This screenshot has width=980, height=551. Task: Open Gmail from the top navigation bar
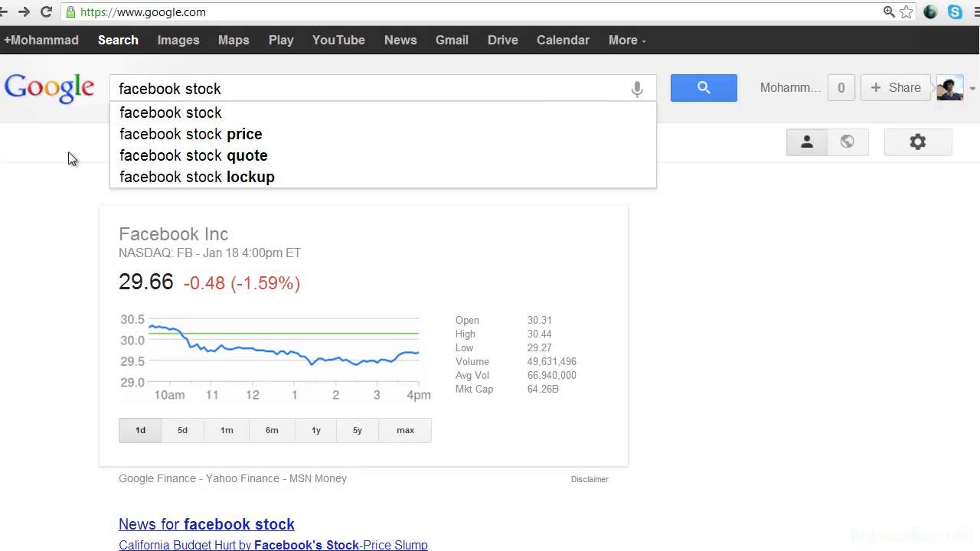[452, 40]
